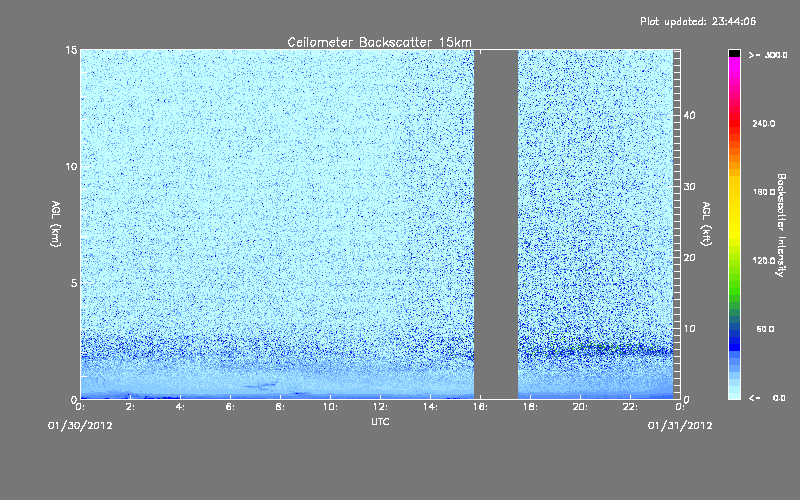
Task: Click the UTC x-axis label
Action: [380, 421]
